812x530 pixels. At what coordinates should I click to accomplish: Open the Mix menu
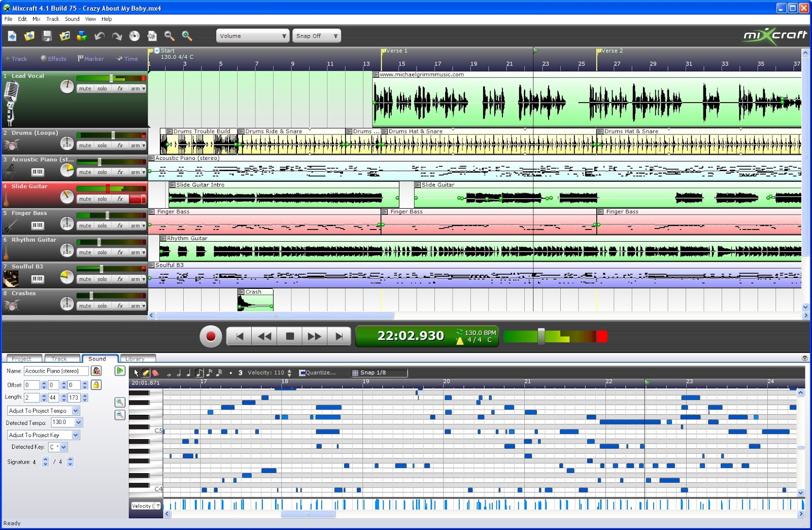(x=36, y=19)
